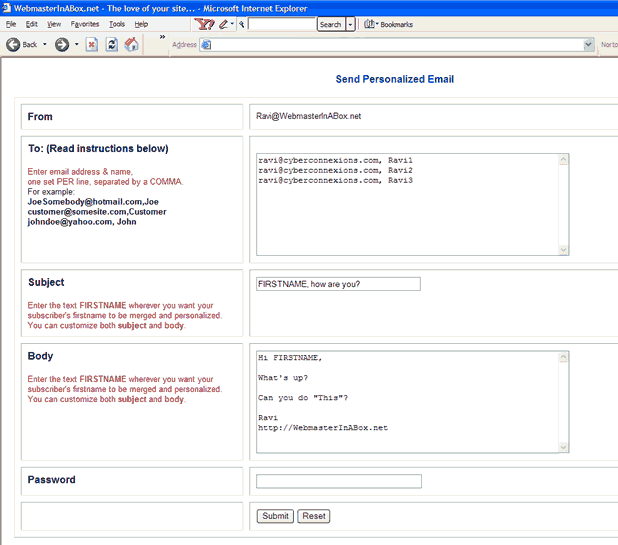Click the Yahoo toolbar pencil icon
Viewport: 618px width, 545px height.
coord(223,24)
